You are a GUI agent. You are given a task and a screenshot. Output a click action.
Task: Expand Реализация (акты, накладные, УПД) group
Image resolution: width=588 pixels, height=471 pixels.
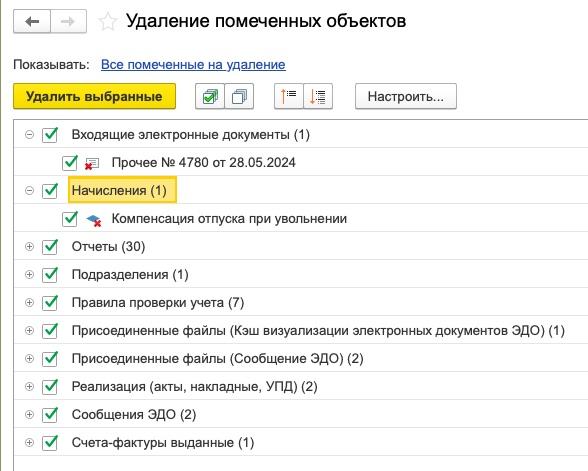click(29, 386)
